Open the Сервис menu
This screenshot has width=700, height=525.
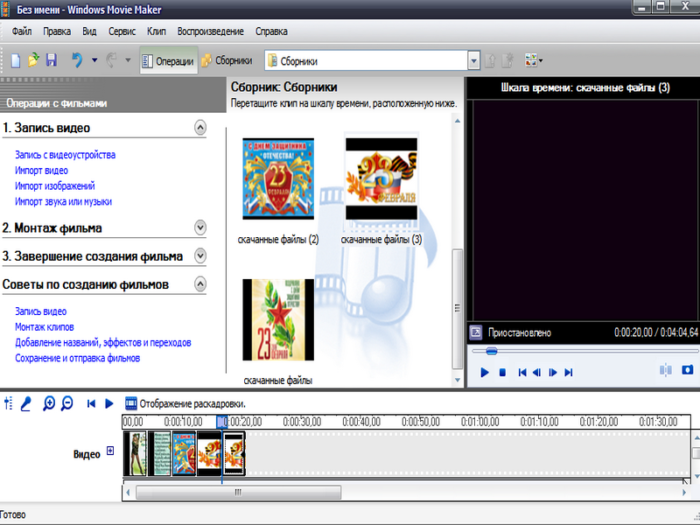point(122,31)
